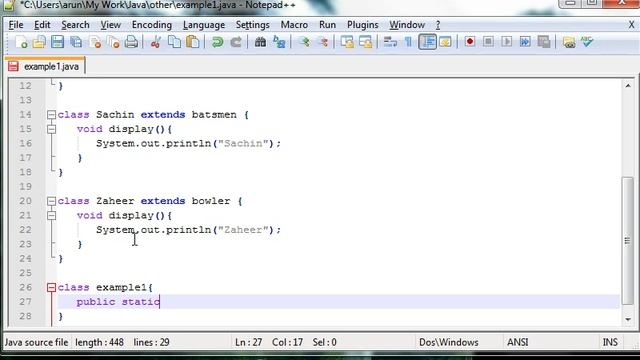Click the scroll down arrow
The height and width of the screenshot is (360, 640).
point(628,320)
